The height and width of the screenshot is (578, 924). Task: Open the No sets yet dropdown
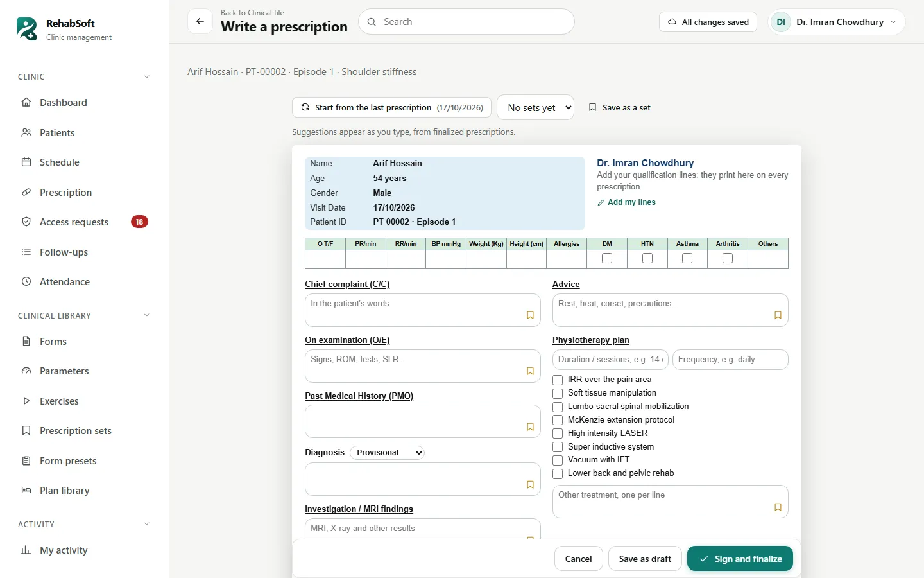click(535, 107)
